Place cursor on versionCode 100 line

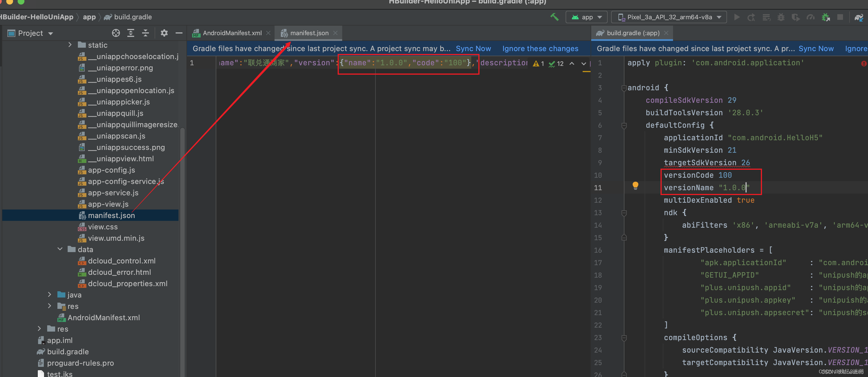click(697, 175)
